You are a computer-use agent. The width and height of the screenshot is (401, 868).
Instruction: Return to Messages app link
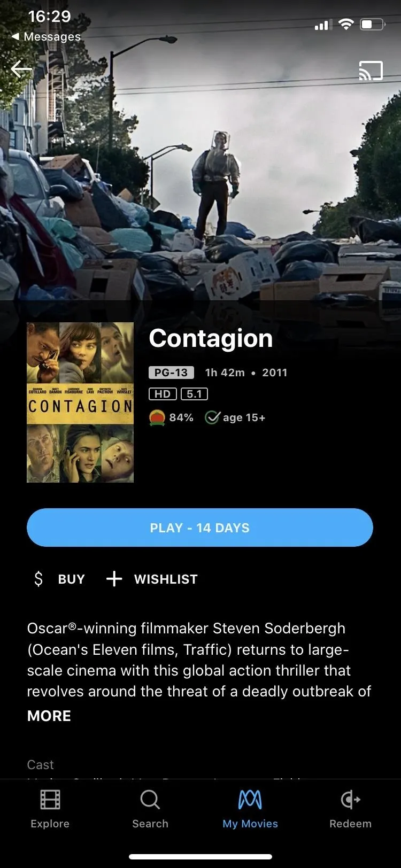[46, 36]
